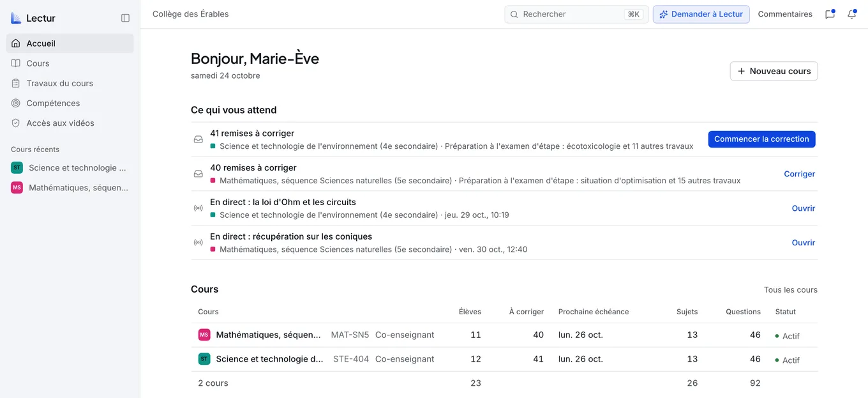Open recent course Science et technologie in sidebar
This screenshot has height=398, width=868.
click(x=70, y=167)
